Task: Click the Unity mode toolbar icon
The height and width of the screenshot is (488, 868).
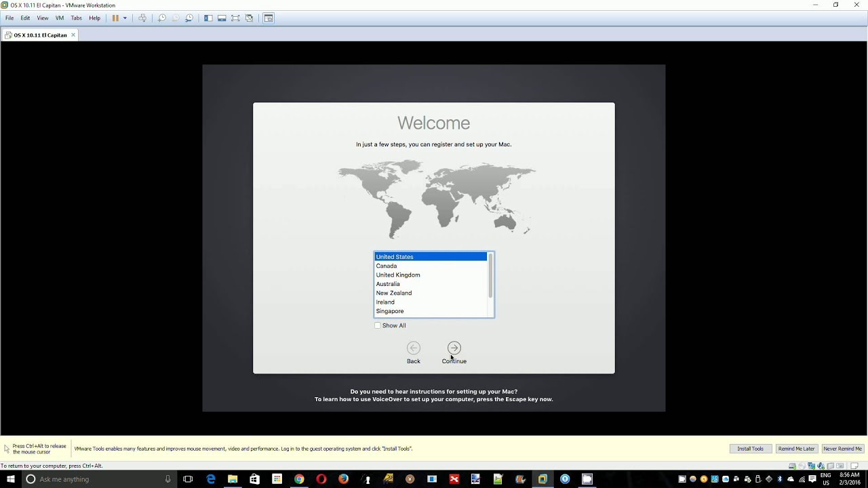Action: (x=250, y=18)
